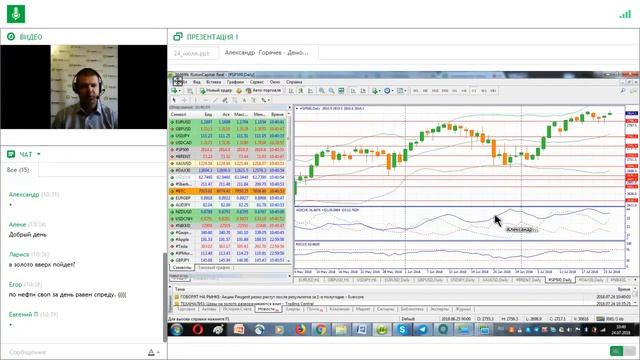This screenshot has height=360, width=640.
Task: Toggle chart shift from right edge
Action: (363, 91)
